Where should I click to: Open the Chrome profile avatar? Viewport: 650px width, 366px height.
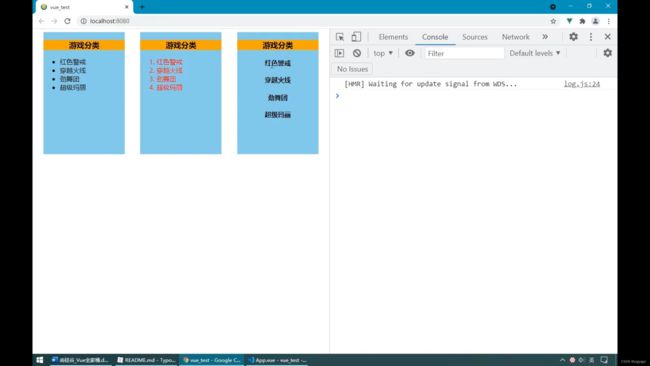coord(595,21)
